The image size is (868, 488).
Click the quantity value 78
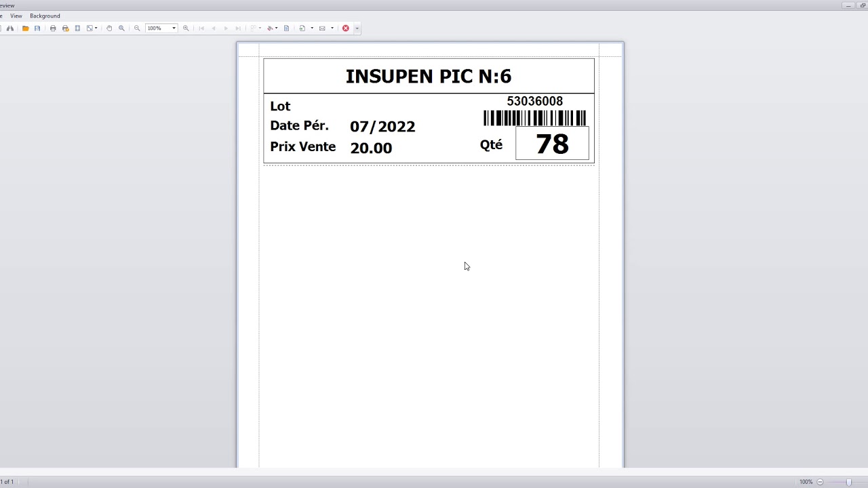[552, 144]
